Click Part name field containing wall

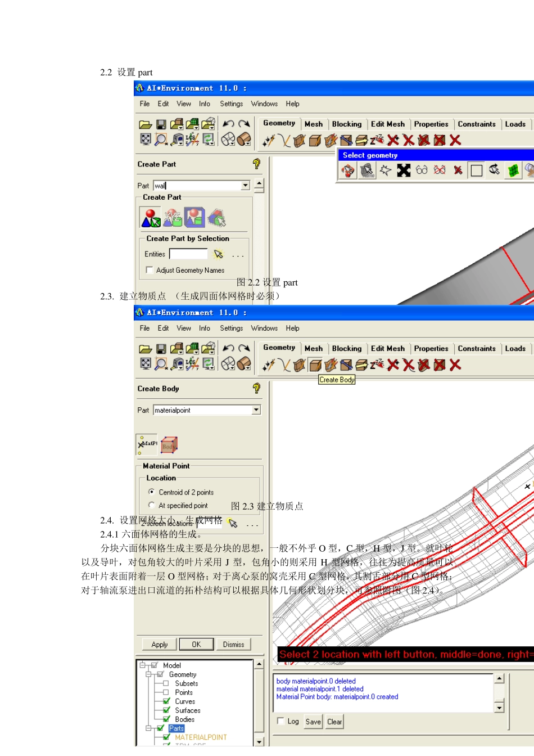[x=197, y=186]
